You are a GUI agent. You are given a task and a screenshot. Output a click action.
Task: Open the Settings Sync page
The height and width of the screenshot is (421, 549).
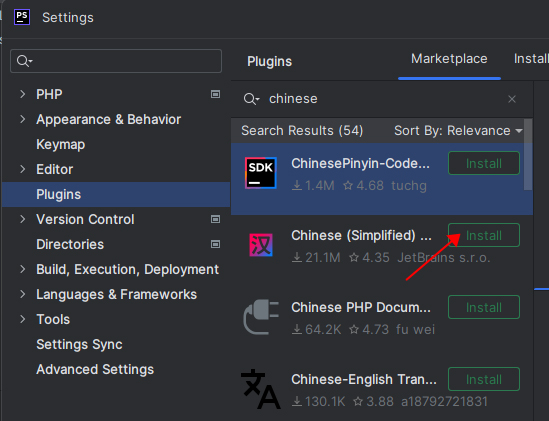point(79,344)
